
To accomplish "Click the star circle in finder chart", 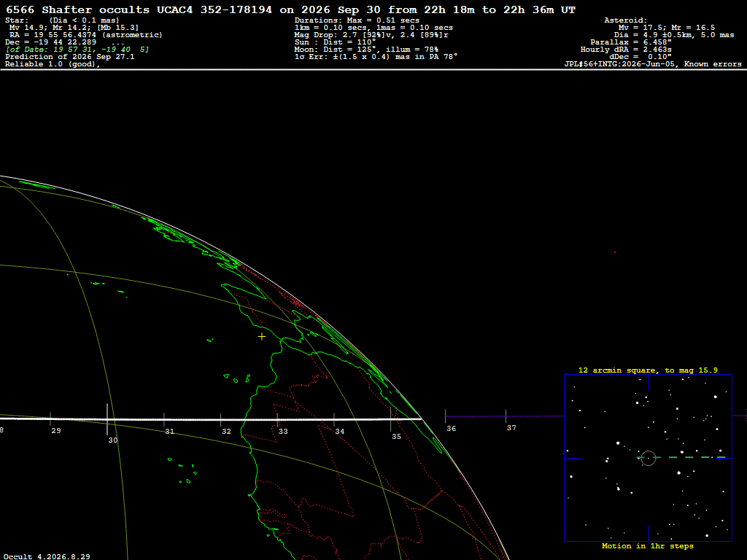I will coord(649,458).
